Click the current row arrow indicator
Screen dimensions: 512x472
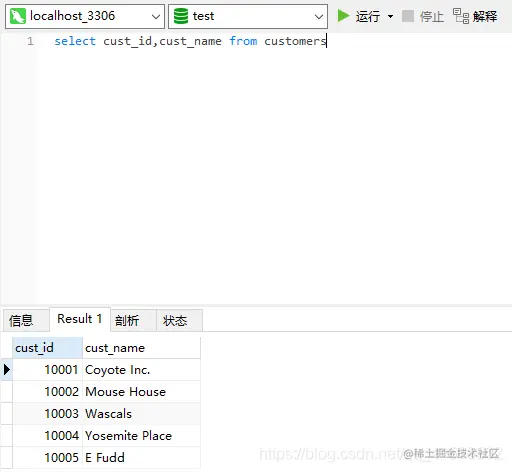pyautogui.click(x=7, y=369)
